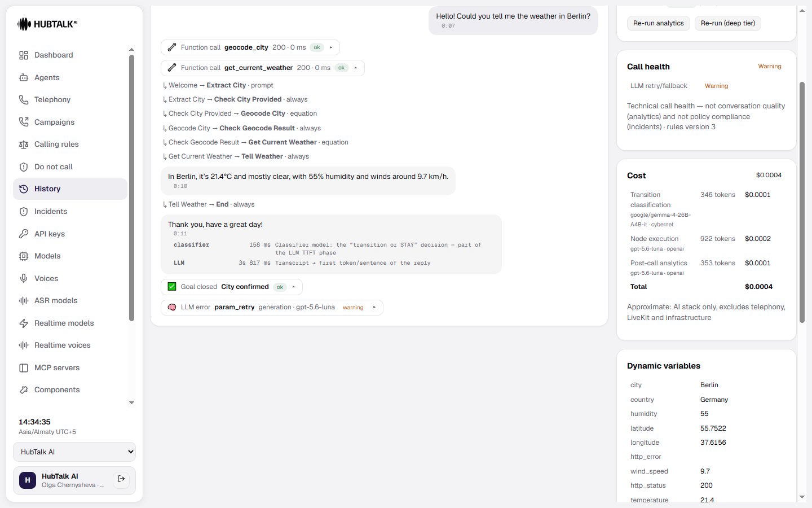Click the get_current_weather function call chip

[263, 68]
